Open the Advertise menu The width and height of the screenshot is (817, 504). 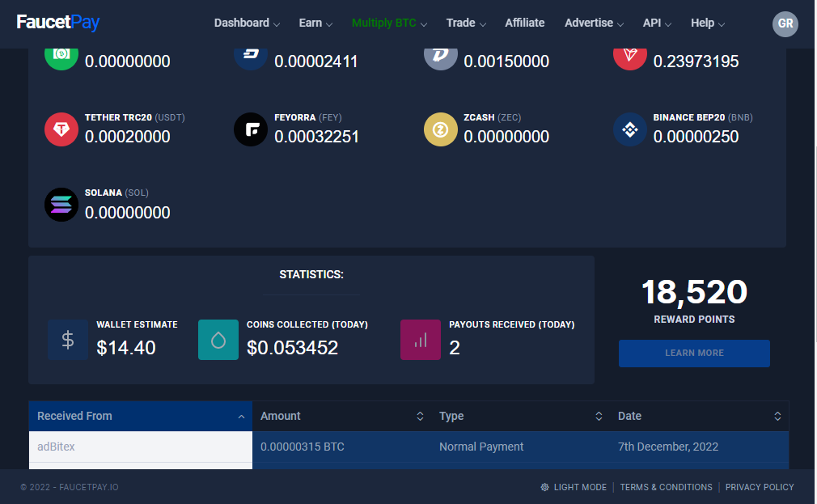595,23
